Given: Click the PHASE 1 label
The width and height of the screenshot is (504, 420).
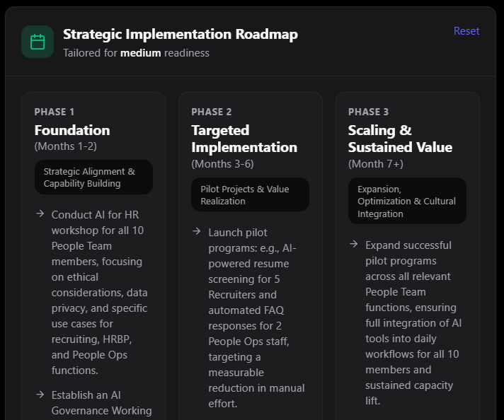Looking at the screenshot, I should 54,112.
